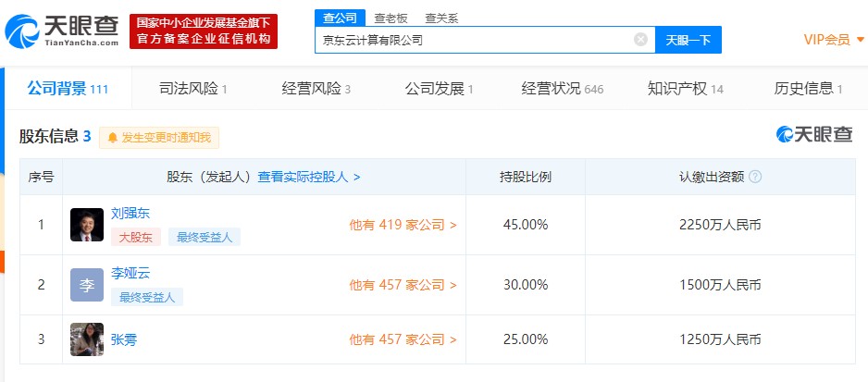Open the 公司发展 tab
The image size is (868, 382).
(x=439, y=89)
